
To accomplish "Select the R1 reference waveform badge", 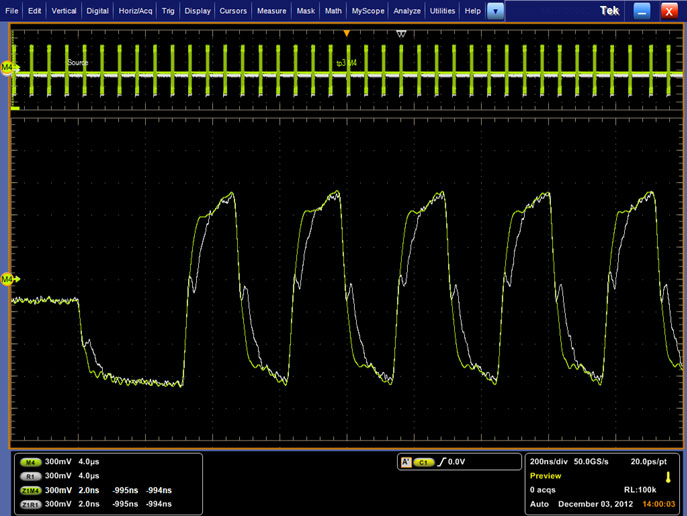I will click(31, 476).
